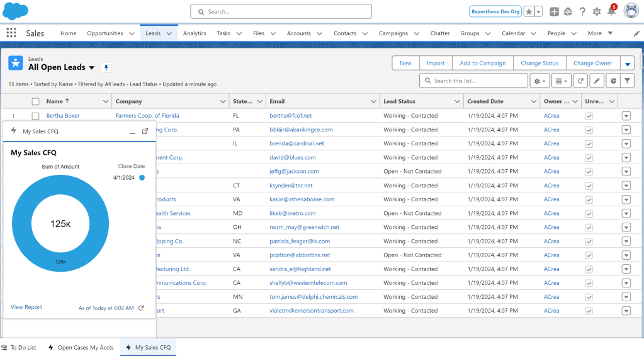Screen dimensions: 644x356
Task: Click the notifications bell icon
Action: coord(611,11)
